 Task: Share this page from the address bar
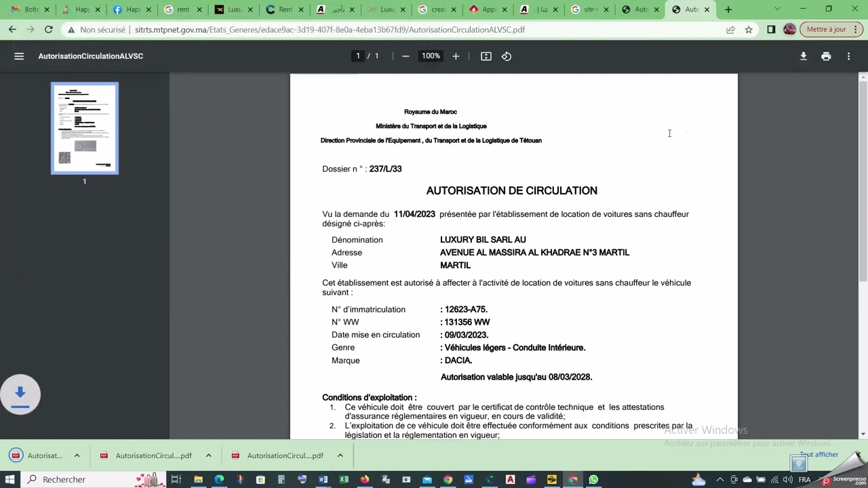[x=730, y=30]
